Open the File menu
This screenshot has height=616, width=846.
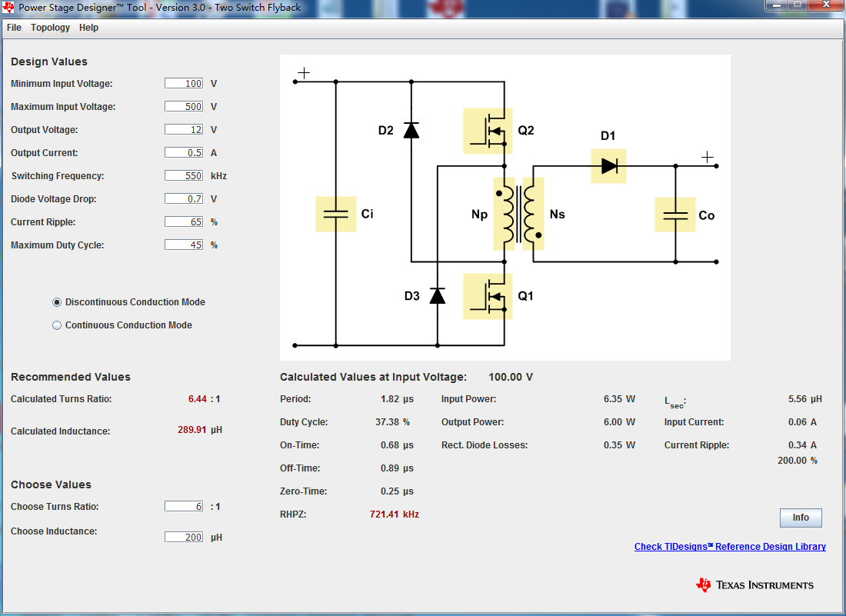(14, 28)
